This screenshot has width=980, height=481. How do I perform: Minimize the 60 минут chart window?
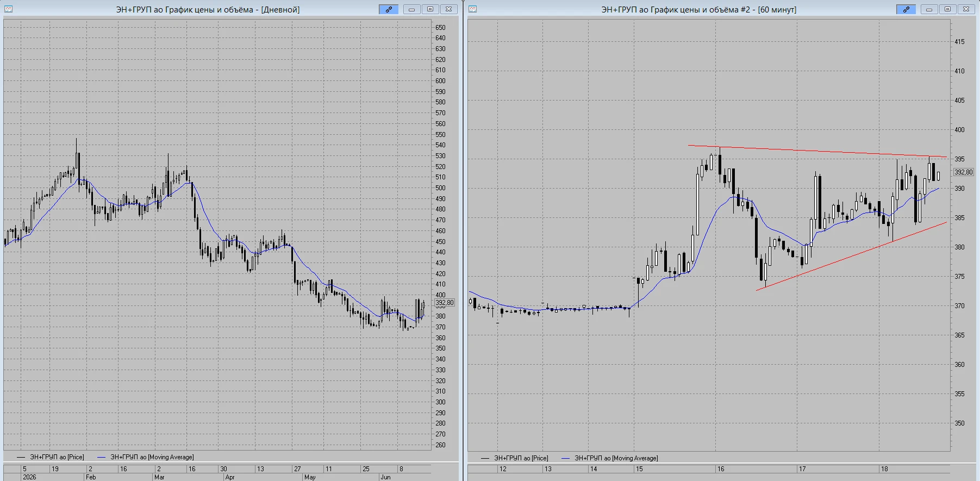tap(929, 9)
